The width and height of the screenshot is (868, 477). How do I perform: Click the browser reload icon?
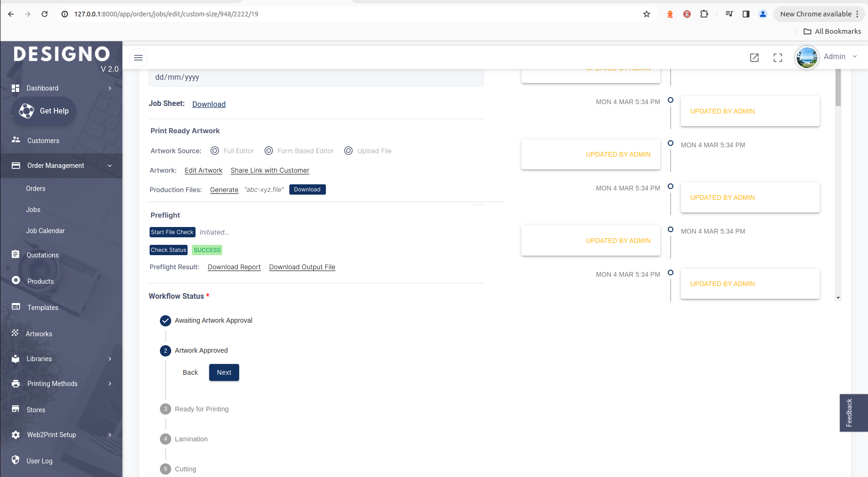pos(45,14)
